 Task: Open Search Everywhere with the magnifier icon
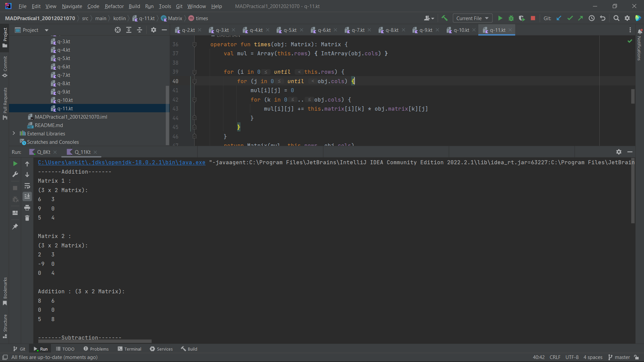point(616,18)
